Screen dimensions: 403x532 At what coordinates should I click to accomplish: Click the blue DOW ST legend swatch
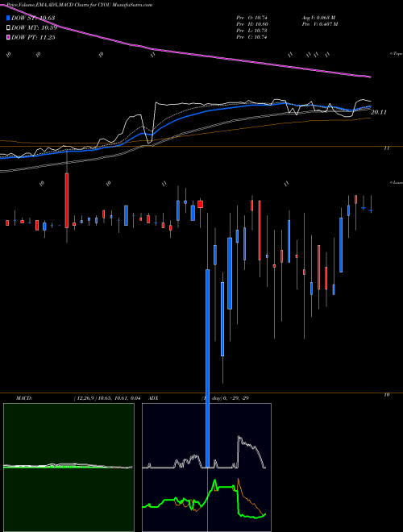coord(8,18)
